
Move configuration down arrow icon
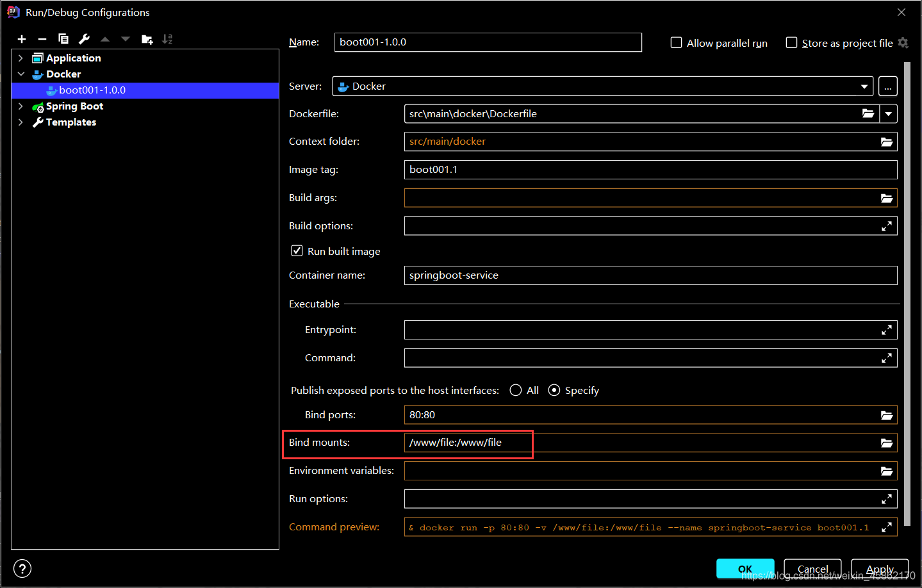pyautogui.click(x=126, y=39)
